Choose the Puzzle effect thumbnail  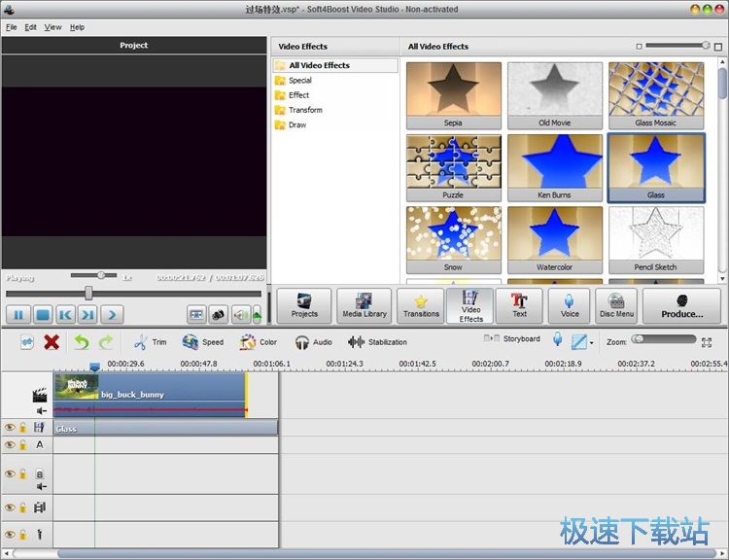point(453,168)
